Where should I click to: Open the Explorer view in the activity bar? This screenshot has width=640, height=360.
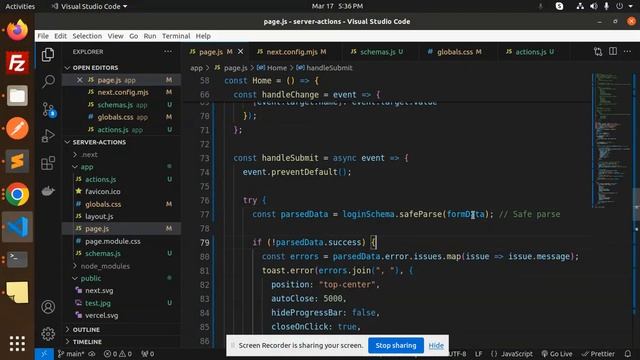click(48, 55)
